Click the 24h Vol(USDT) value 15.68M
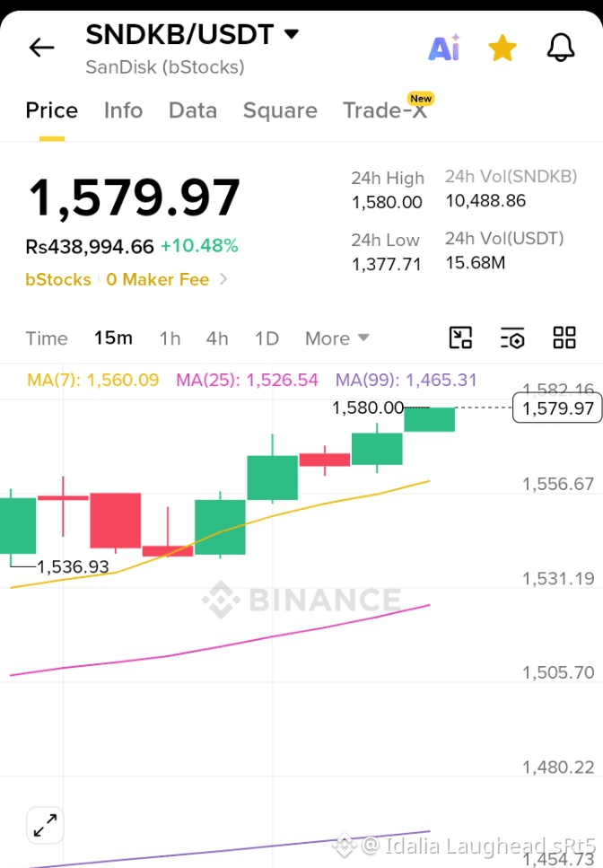Viewport: 603px width, 868px height. (476, 262)
